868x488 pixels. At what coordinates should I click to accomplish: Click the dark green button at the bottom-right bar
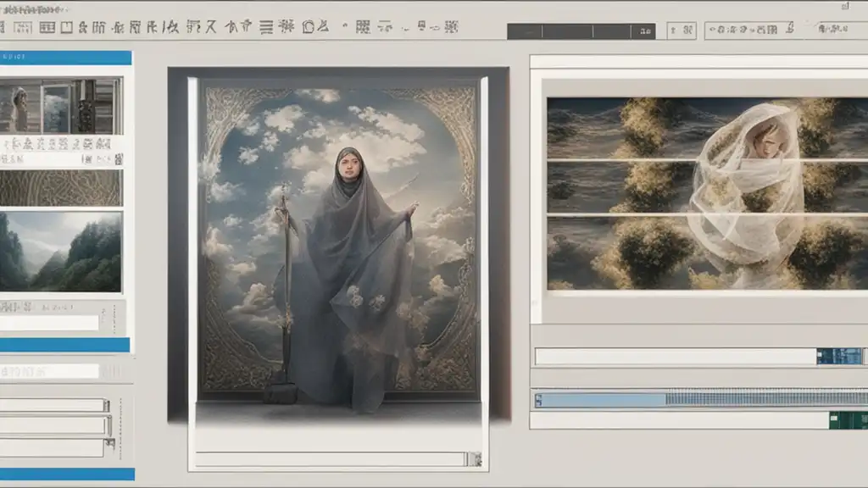coord(848,420)
